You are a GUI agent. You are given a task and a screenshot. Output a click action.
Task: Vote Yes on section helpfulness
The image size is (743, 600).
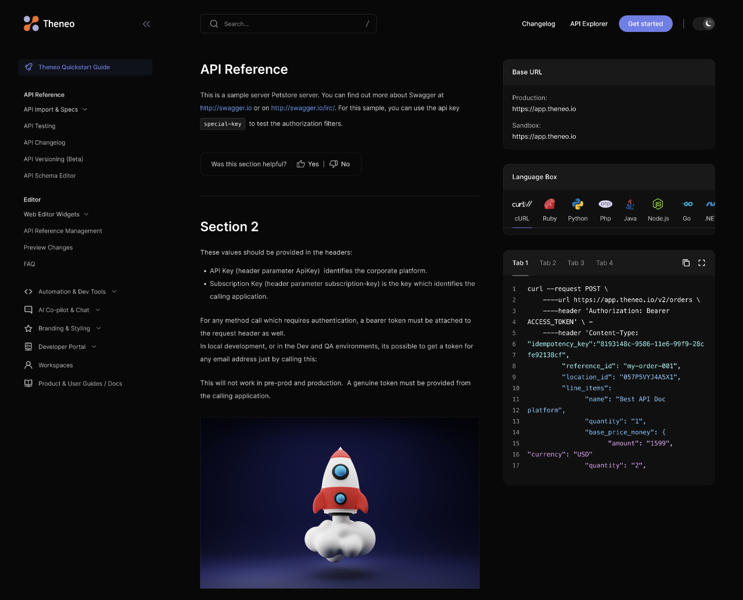coord(308,164)
